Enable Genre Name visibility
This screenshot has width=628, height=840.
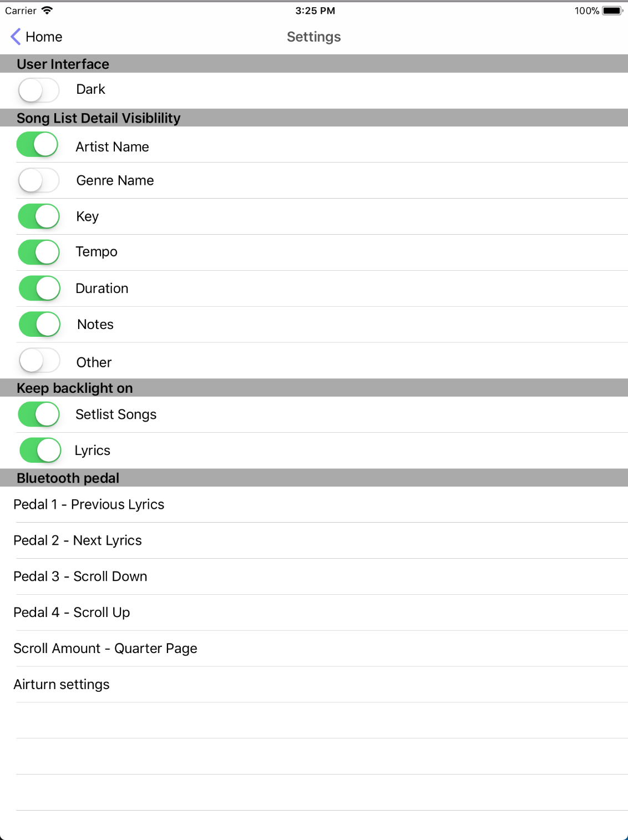click(38, 180)
